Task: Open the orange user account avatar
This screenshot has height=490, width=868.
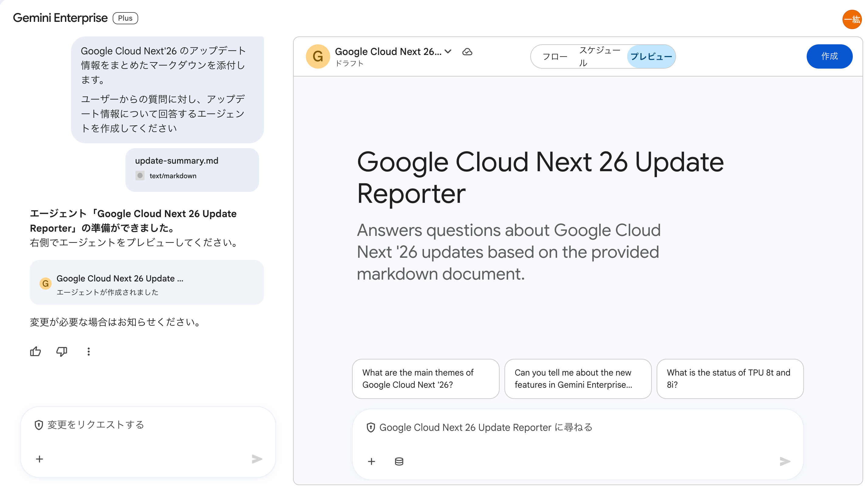Action: (852, 19)
